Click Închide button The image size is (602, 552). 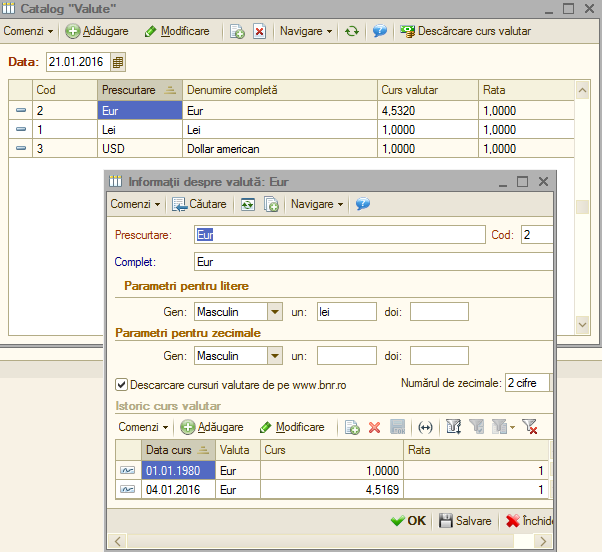(x=529, y=521)
